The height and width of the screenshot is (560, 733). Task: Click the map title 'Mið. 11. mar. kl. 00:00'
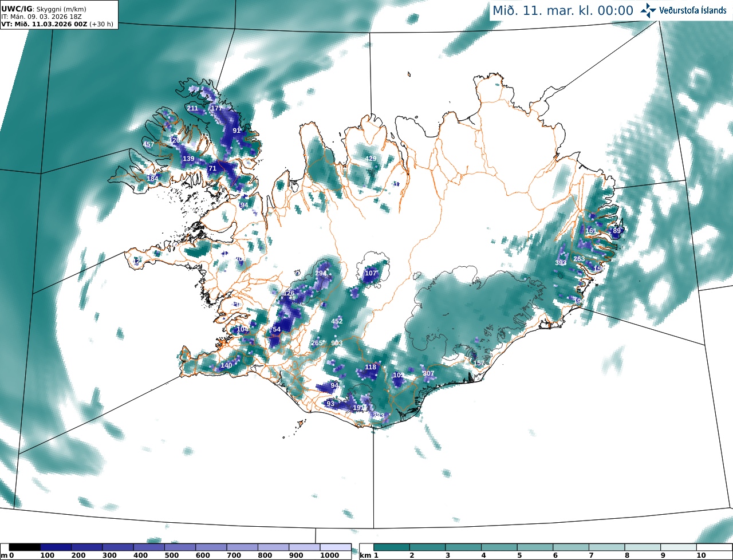pyautogui.click(x=563, y=10)
